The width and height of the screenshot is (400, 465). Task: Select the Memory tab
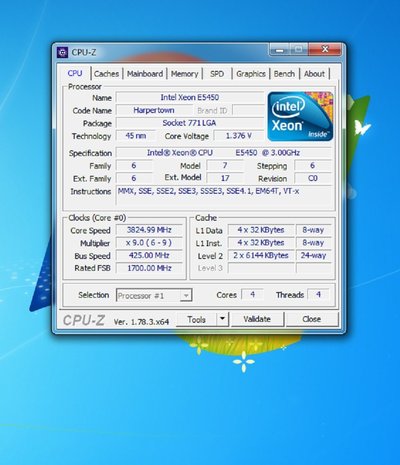(x=184, y=74)
